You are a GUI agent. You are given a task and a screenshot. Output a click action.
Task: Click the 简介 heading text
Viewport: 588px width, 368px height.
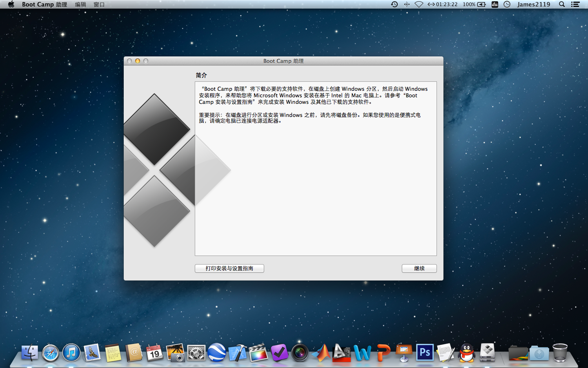(x=201, y=75)
